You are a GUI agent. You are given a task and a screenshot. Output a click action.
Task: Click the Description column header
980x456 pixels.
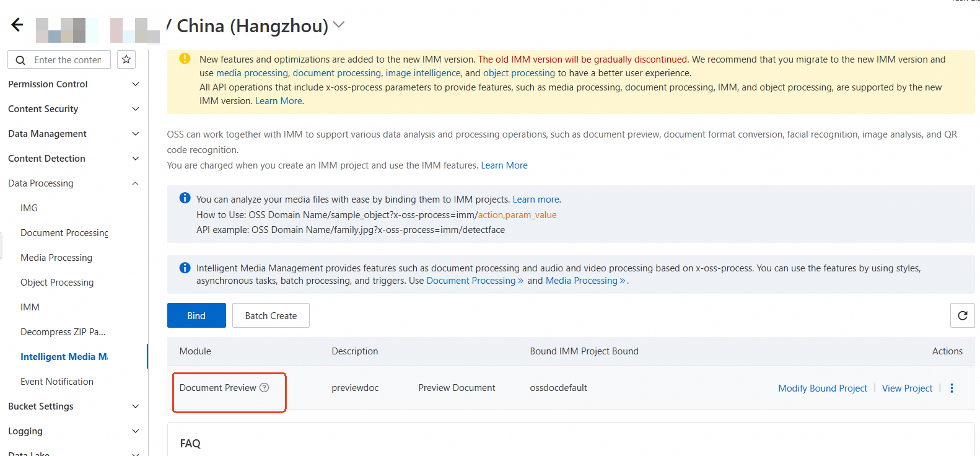point(355,351)
